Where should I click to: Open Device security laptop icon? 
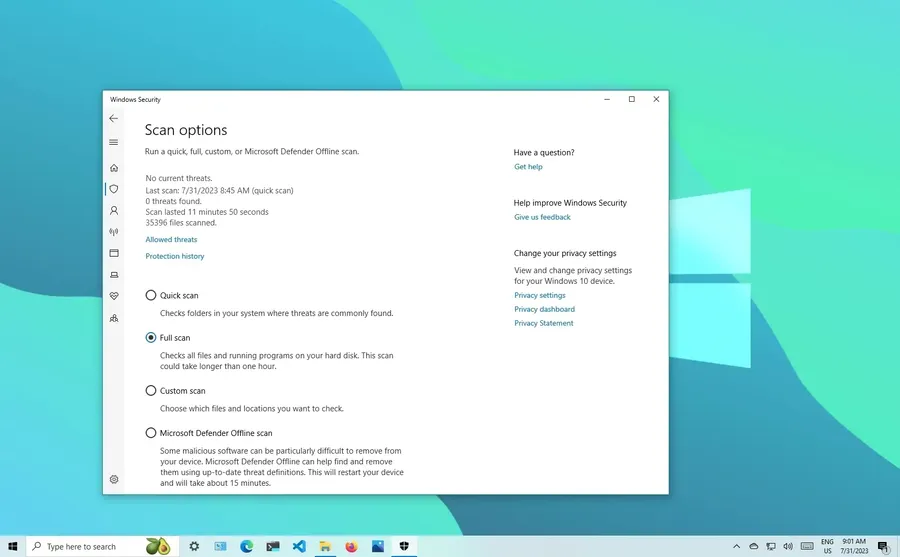[114, 275]
